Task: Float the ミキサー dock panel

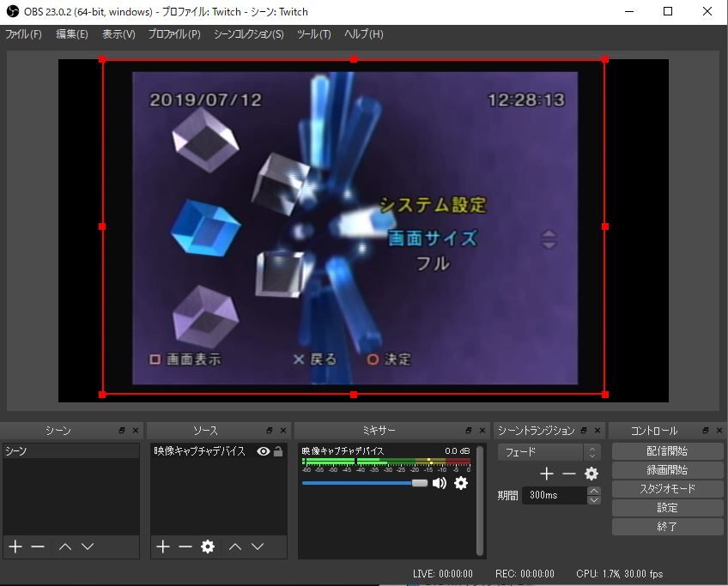Action: pos(469,431)
